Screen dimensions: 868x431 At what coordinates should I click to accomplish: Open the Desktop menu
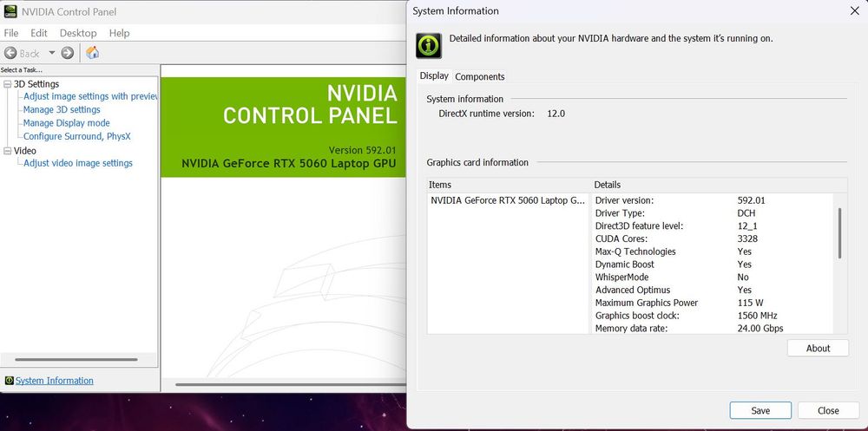click(x=78, y=33)
